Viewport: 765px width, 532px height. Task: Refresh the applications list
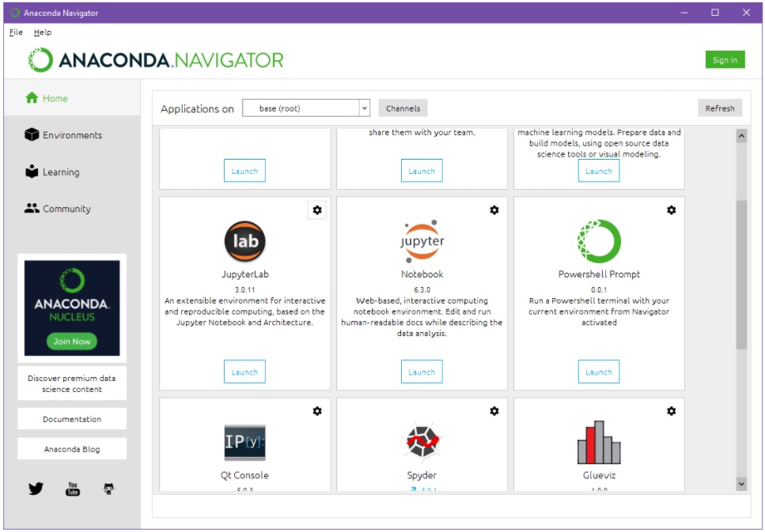[720, 108]
